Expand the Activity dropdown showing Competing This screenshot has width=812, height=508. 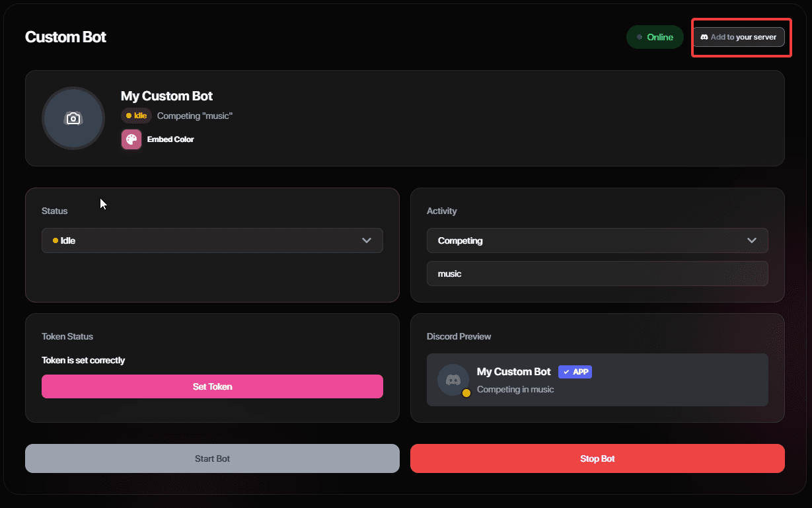pyautogui.click(x=597, y=240)
